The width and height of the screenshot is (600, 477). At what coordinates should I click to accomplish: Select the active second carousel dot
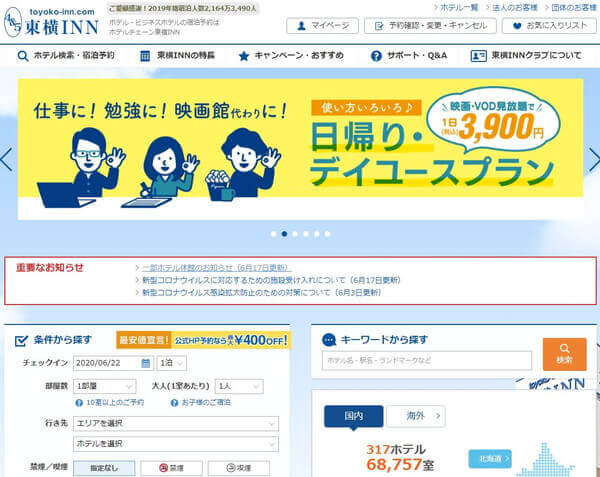click(x=284, y=234)
